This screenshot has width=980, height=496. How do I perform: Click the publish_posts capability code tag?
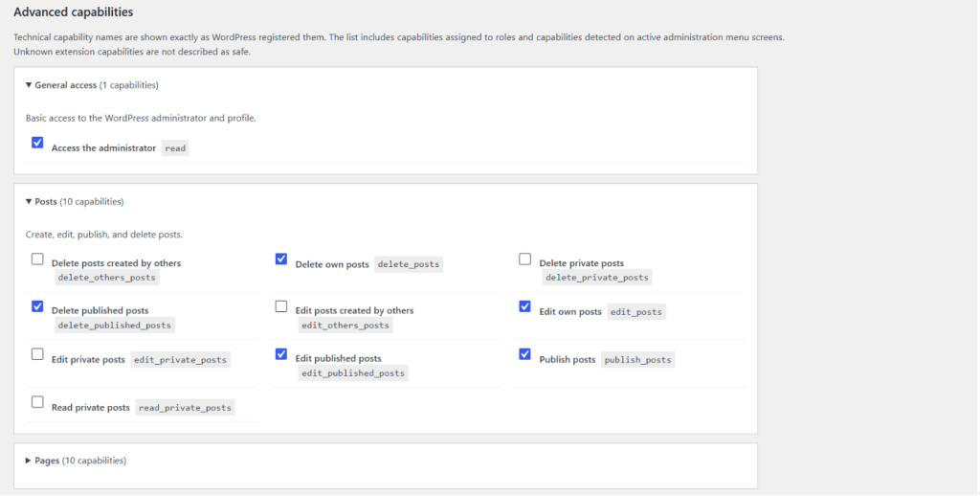pos(638,360)
